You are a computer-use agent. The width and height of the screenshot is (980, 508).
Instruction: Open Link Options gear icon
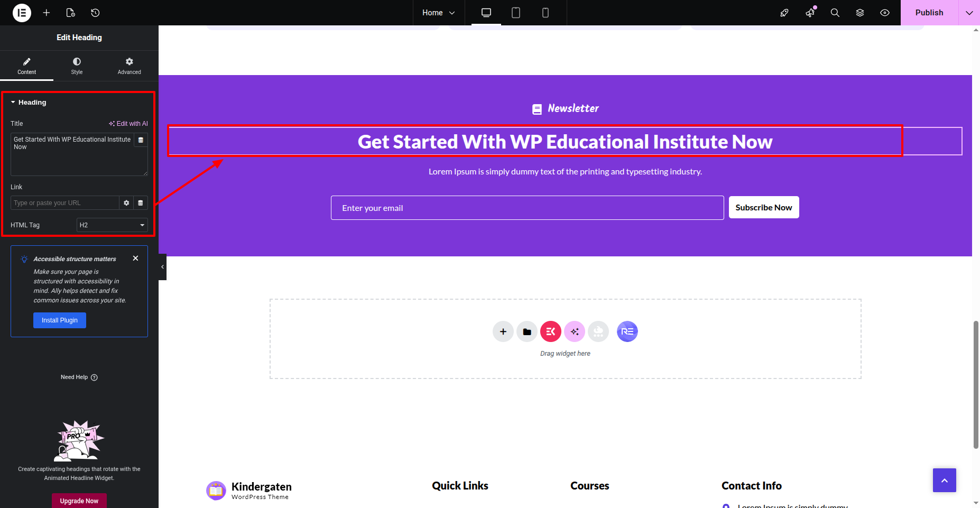pyautogui.click(x=126, y=203)
